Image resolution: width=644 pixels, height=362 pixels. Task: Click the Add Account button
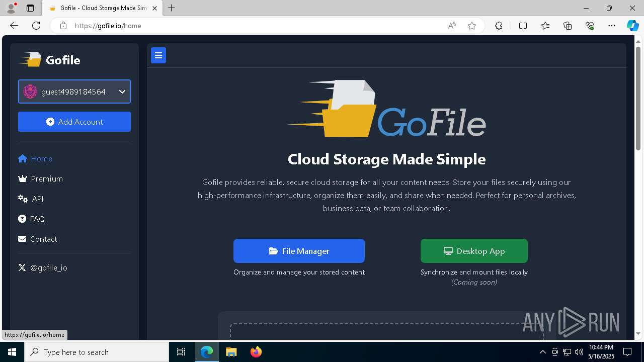coord(74,122)
